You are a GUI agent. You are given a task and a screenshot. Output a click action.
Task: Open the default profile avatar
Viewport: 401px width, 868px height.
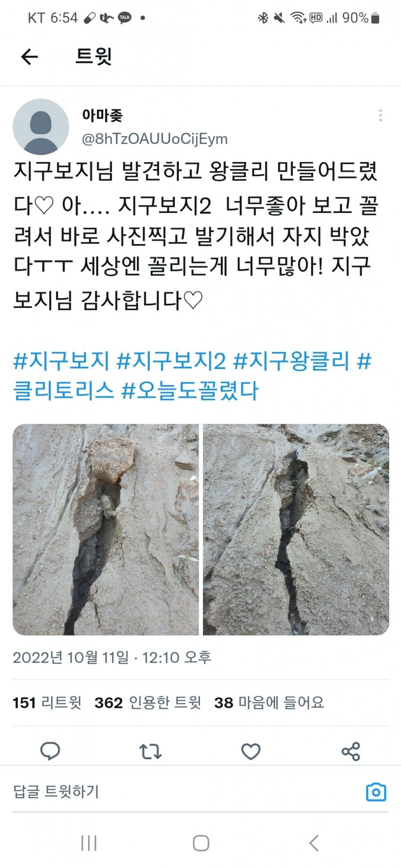(x=41, y=127)
